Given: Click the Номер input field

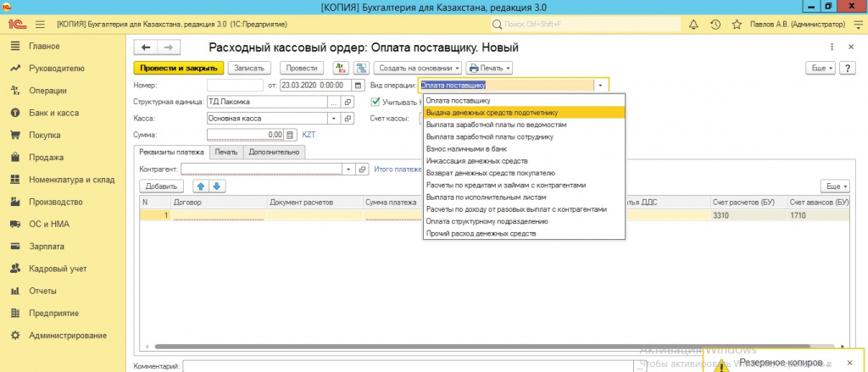Looking at the screenshot, I should [x=235, y=86].
